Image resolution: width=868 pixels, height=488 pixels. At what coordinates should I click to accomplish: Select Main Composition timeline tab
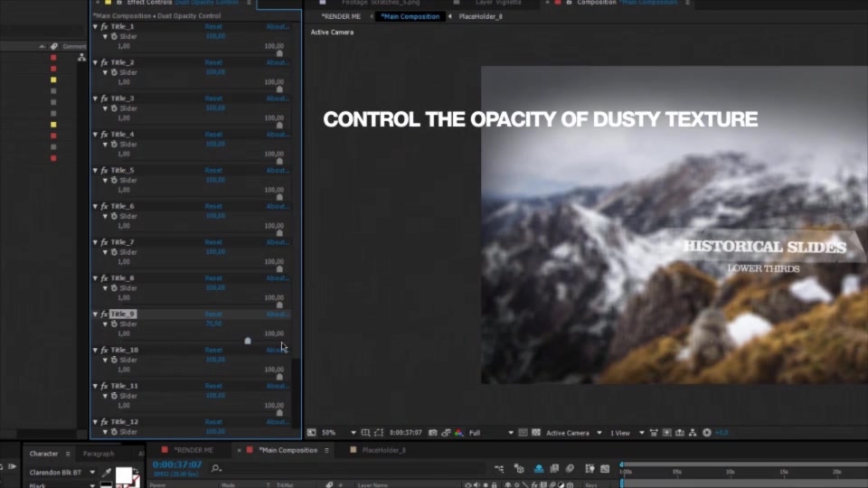point(288,450)
